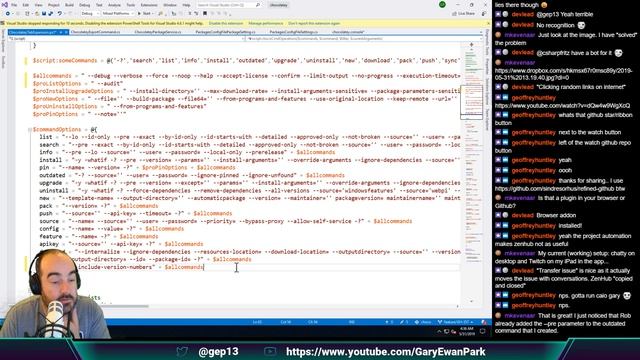Click the green account avatar icon
The height and width of the screenshot is (360, 640).
(x=442, y=5)
